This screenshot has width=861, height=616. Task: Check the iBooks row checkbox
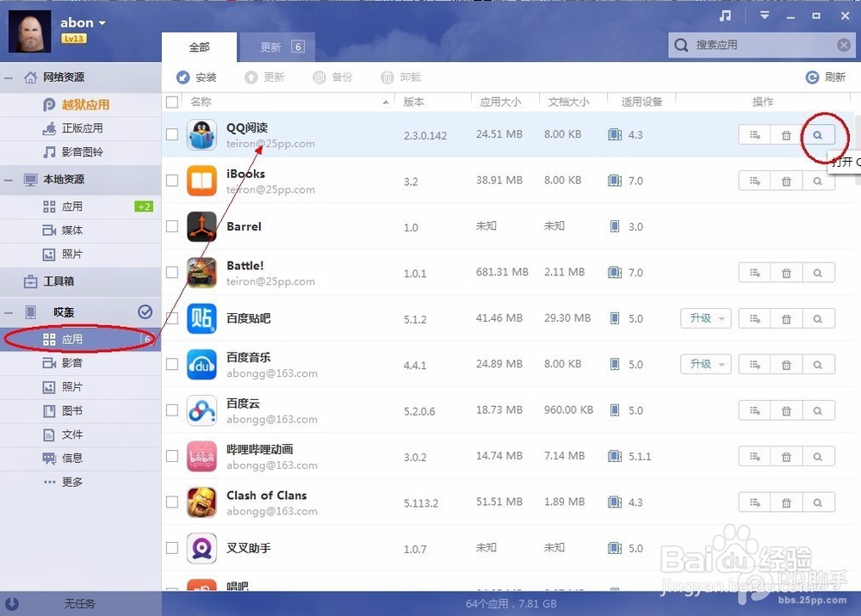point(172,180)
